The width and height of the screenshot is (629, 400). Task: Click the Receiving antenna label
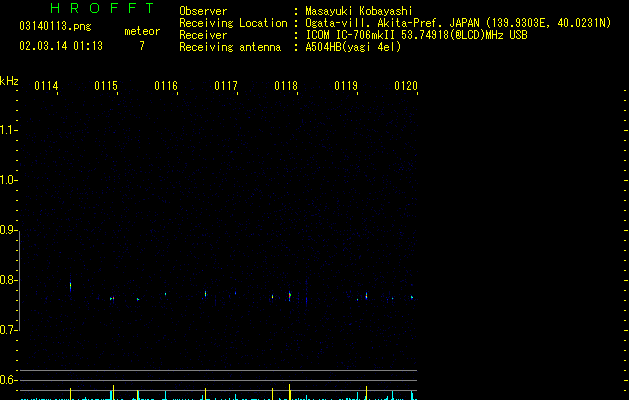[230, 47]
